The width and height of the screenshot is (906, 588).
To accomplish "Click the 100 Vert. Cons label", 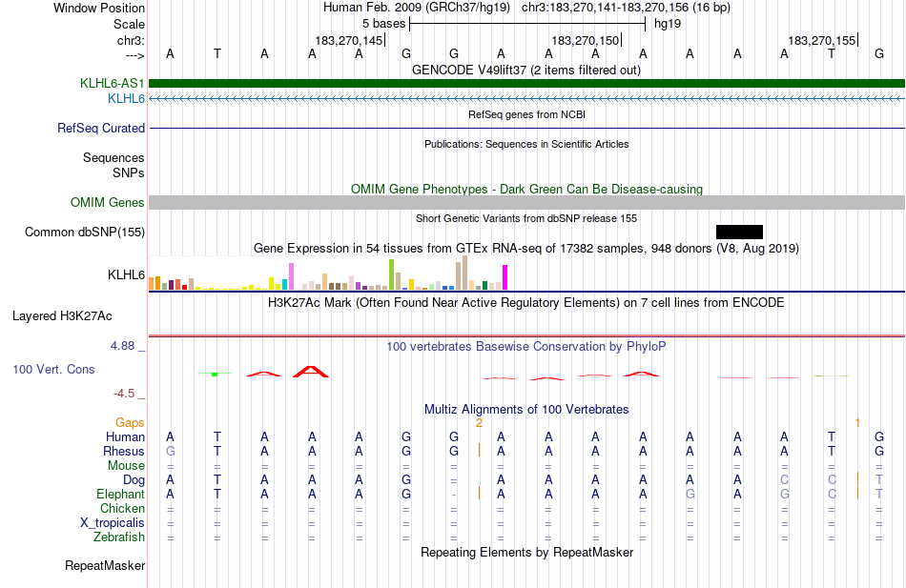I will point(53,369).
